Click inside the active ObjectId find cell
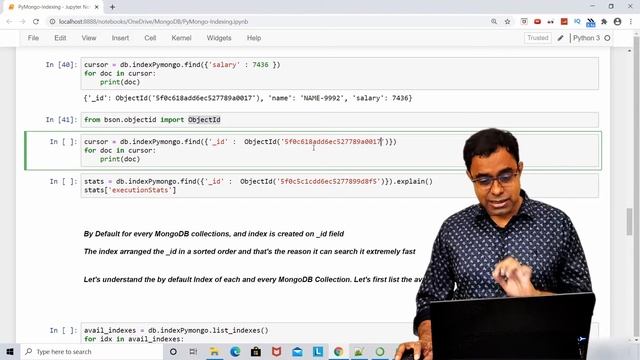Viewport: 640px width, 360px height. tap(340, 150)
